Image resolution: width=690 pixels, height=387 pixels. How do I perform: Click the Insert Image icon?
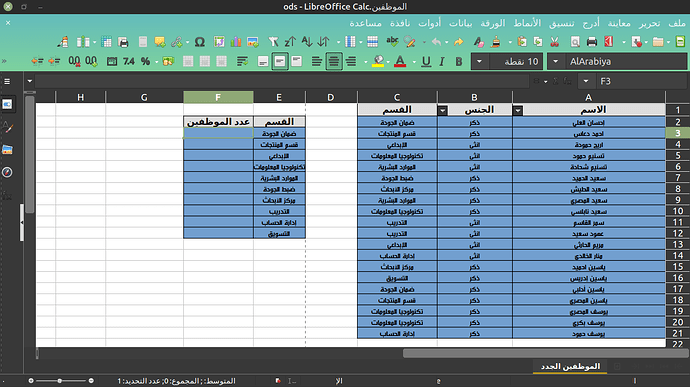pyautogui.click(x=253, y=42)
